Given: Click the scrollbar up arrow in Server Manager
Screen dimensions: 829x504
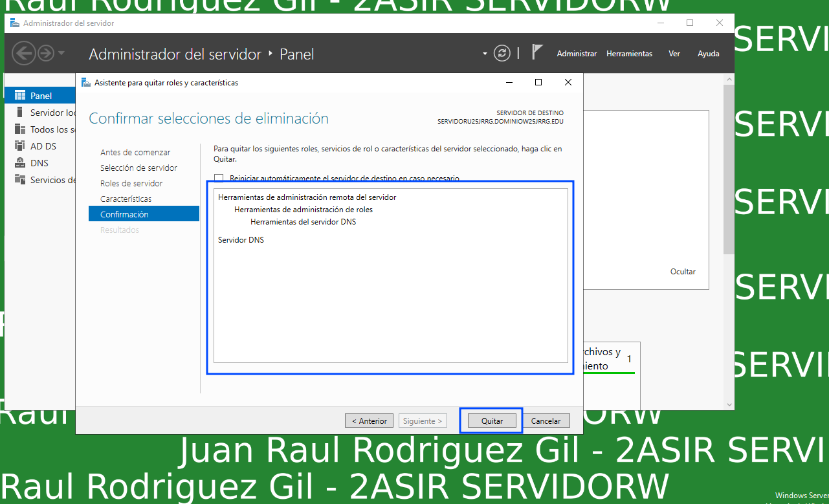Looking at the screenshot, I should (729, 78).
